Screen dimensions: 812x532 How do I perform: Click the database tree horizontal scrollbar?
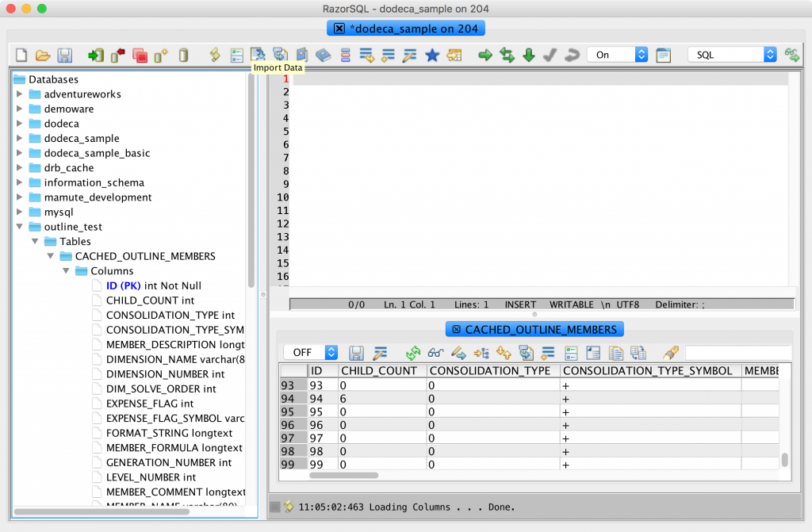click(x=101, y=512)
